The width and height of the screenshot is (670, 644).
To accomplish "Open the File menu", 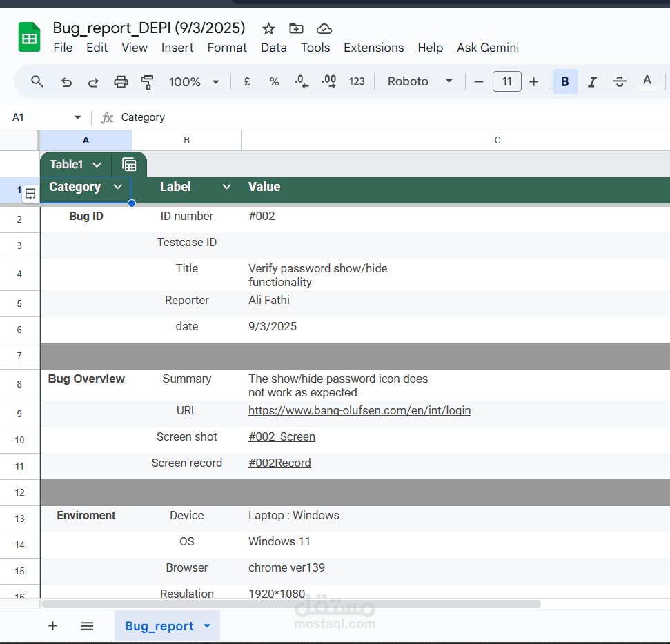I will click(x=63, y=48).
